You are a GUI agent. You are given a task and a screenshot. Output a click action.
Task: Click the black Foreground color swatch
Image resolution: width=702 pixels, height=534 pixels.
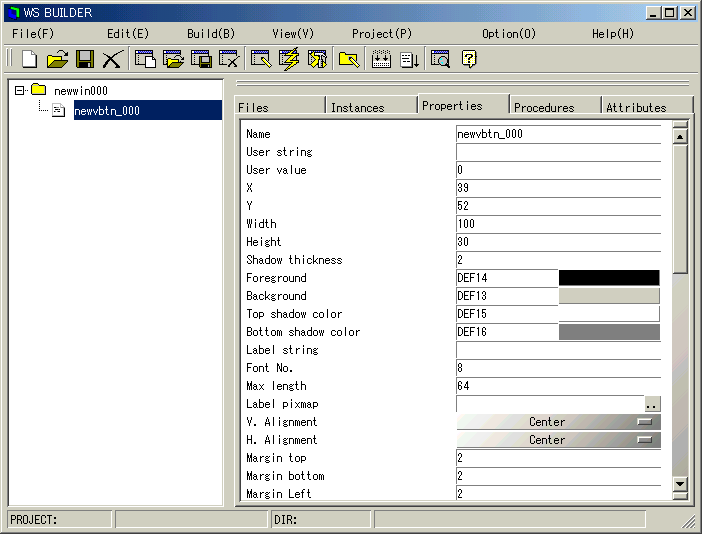pyautogui.click(x=609, y=278)
